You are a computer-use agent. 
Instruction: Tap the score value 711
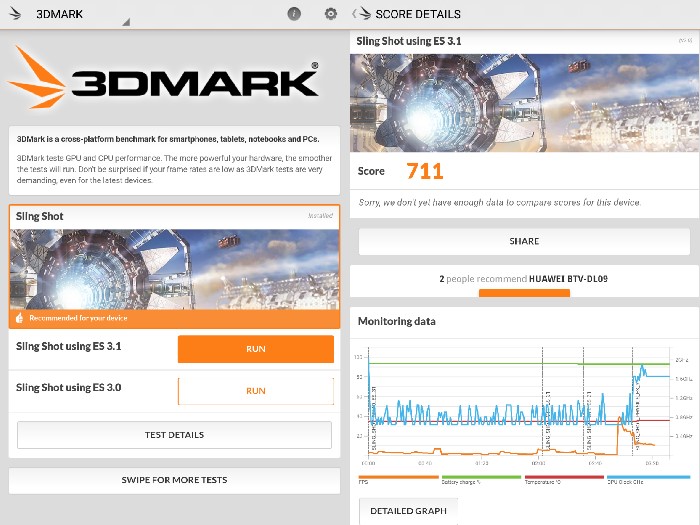(x=425, y=171)
